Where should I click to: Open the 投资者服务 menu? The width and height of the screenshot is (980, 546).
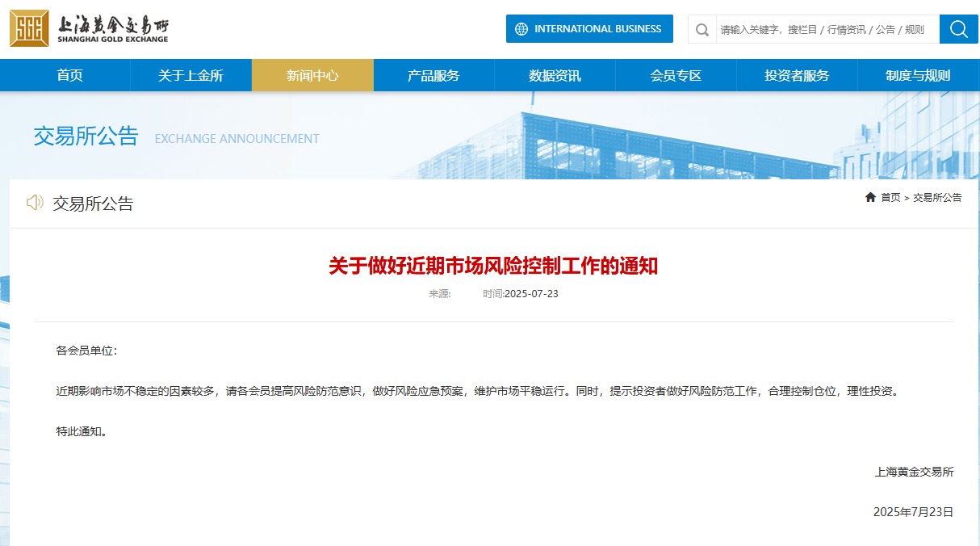click(797, 76)
